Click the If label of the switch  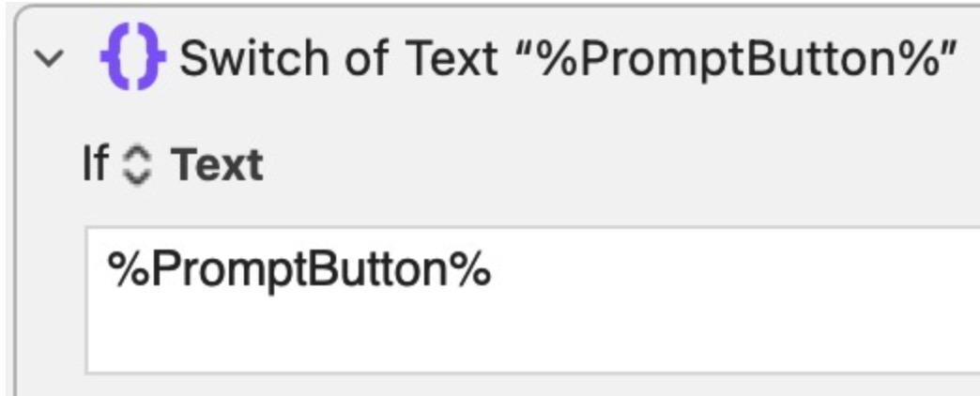97,163
